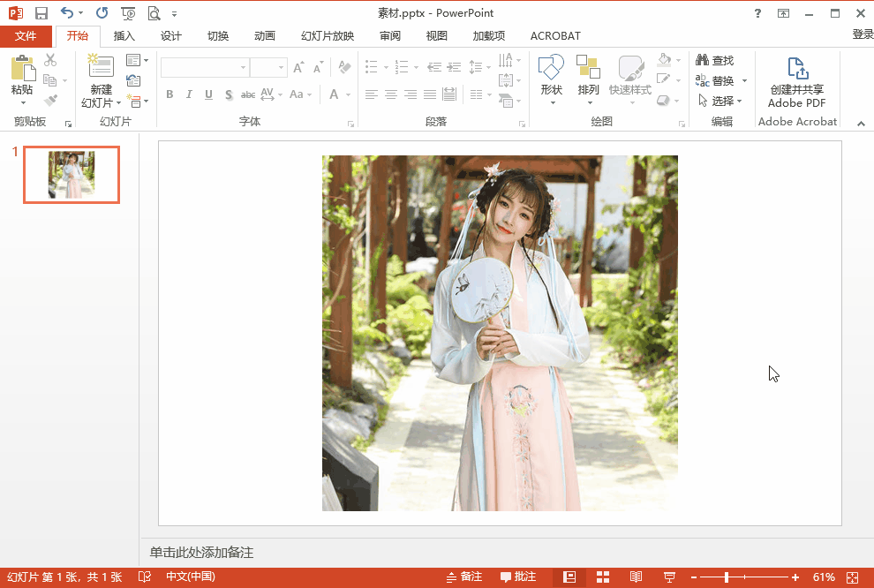Click the zoom-out minus button
Screen dimensions: 874x588
click(x=694, y=577)
